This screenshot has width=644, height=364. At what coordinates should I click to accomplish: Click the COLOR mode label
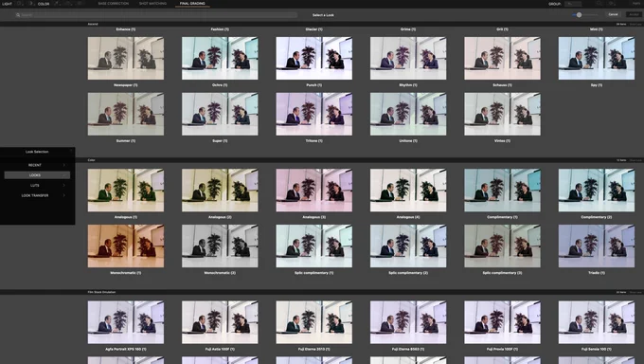(44, 4)
